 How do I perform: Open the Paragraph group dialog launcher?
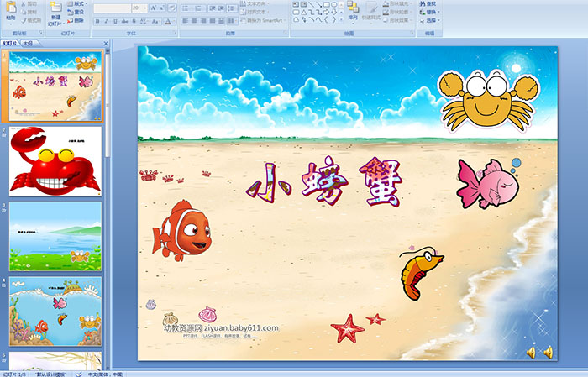coord(286,34)
